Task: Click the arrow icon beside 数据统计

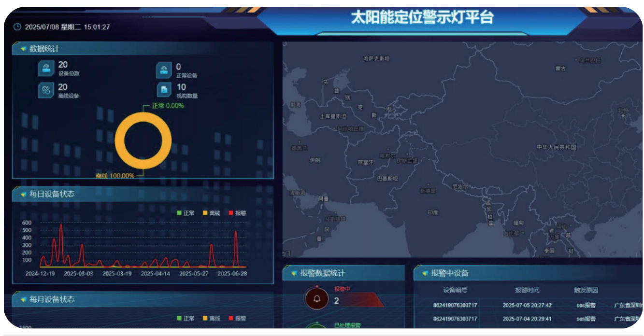Action: (23, 49)
